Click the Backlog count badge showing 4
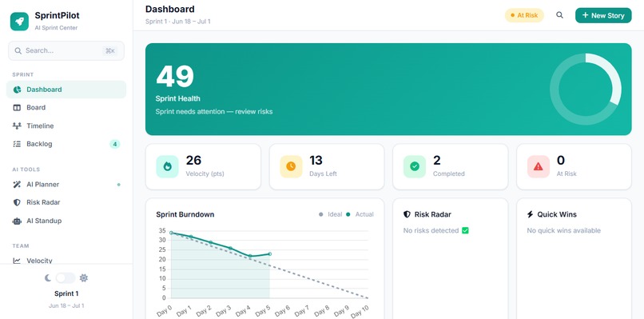Viewport: 644px width, 319px height. [115, 144]
